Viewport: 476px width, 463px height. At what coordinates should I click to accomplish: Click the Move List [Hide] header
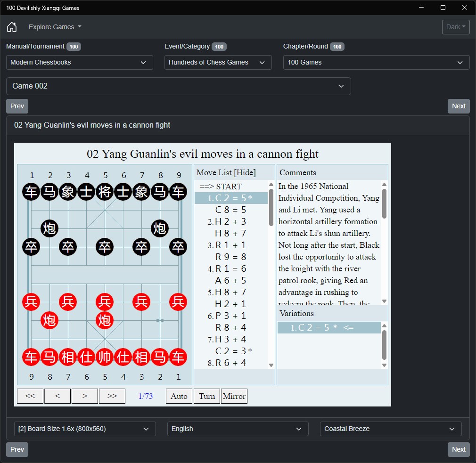pyautogui.click(x=226, y=173)
